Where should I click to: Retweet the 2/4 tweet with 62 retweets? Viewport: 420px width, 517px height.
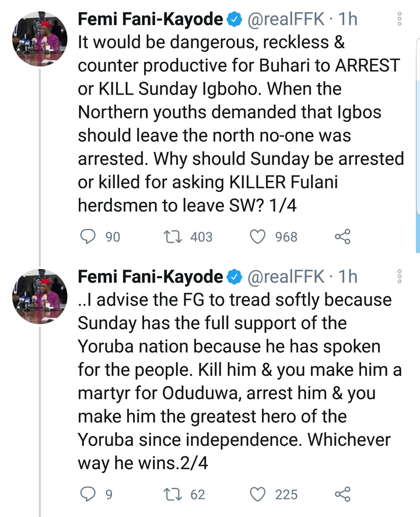pyautogui.click(x=172, y=494)
